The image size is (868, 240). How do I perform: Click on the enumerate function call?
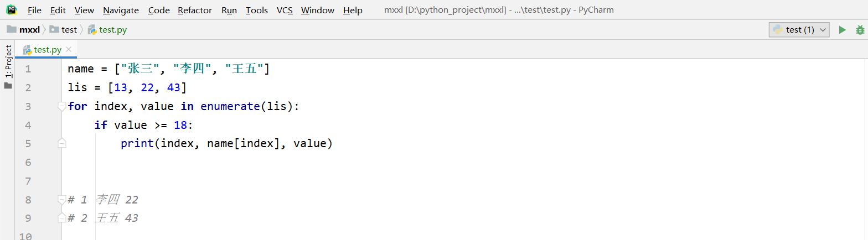point(230,106)
